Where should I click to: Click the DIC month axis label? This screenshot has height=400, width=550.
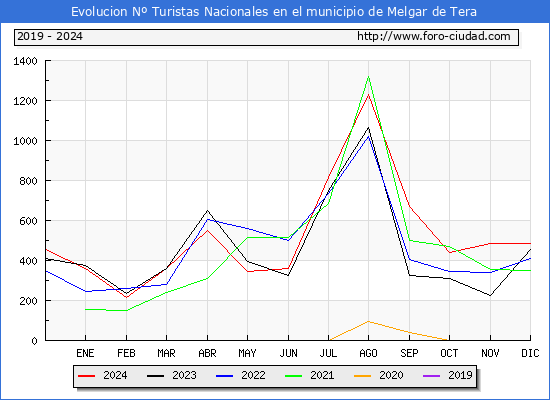(530, 353)
